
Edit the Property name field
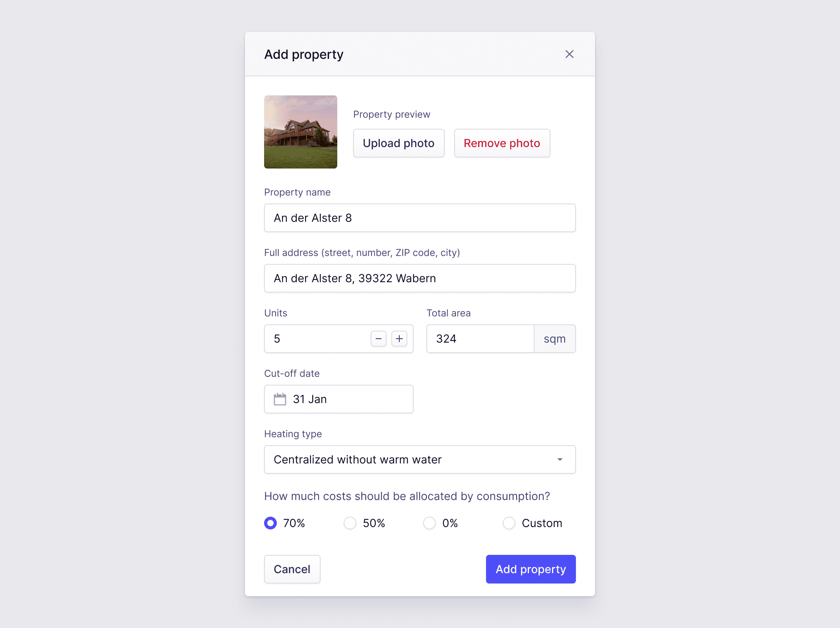pos(420,218)
